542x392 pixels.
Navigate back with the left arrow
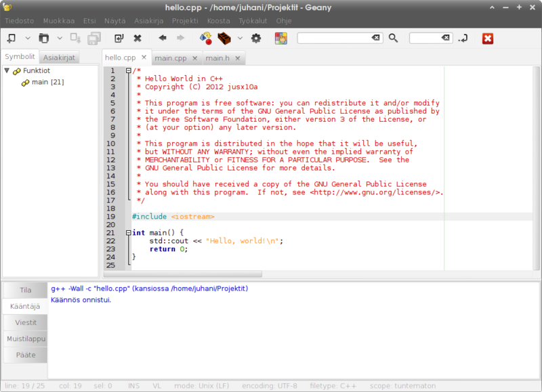[163, 38]
